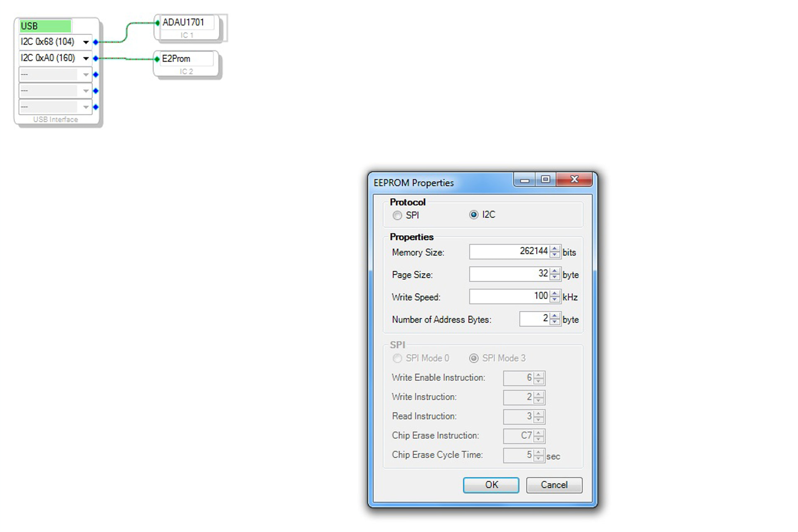Click green input pin on ADAU1701 block

pyautogui.click(x=157, y=23)
